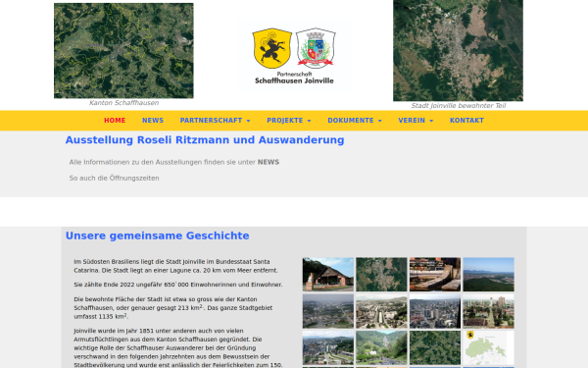Click the heading Ausstellung Roseli Ritzmann und Auswanderung
The width and height of the screenshot is (588, 368).
tap(205, 140)
